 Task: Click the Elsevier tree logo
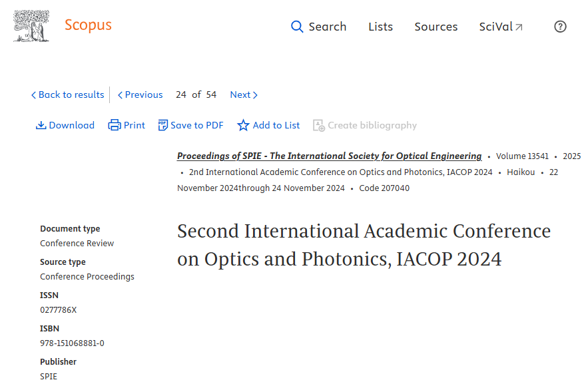click(x=31, y=27)
